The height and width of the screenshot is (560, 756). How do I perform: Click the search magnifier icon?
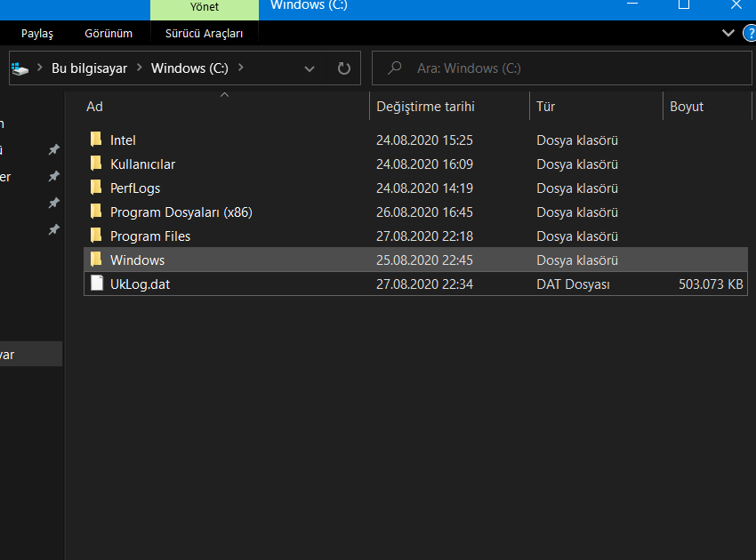tap(394, 68)
